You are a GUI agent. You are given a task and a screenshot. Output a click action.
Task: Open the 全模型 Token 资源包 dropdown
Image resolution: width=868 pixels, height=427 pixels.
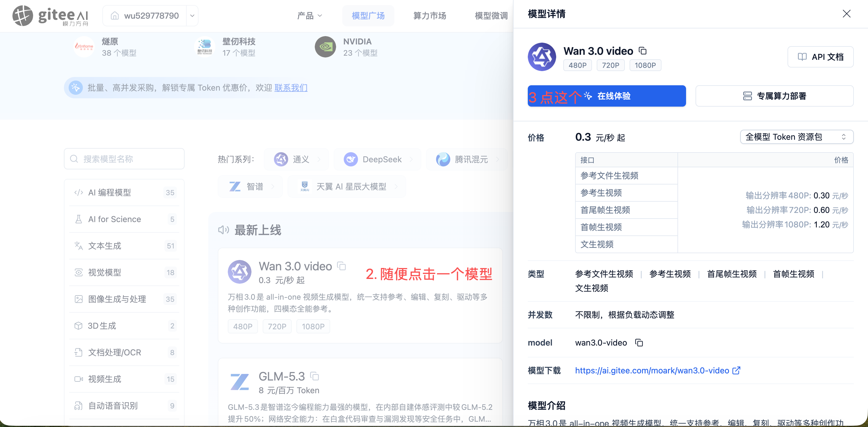pos(797,137)
